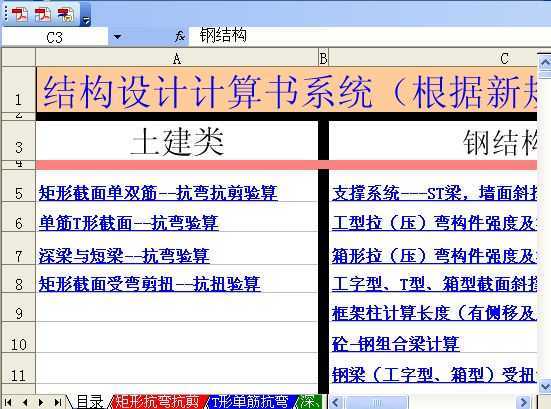
Task: Click the formula bar showing 钢结构
Action: (369, 36)
